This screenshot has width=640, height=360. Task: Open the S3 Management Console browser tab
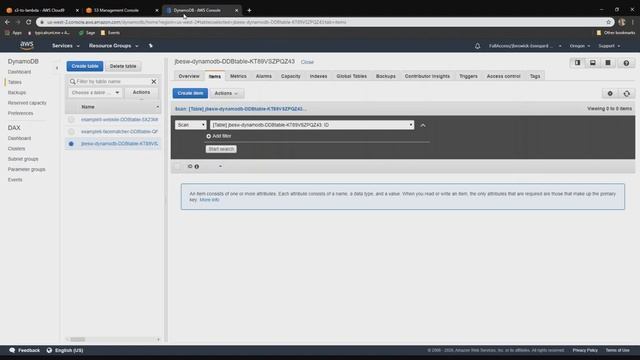point(121,10)
